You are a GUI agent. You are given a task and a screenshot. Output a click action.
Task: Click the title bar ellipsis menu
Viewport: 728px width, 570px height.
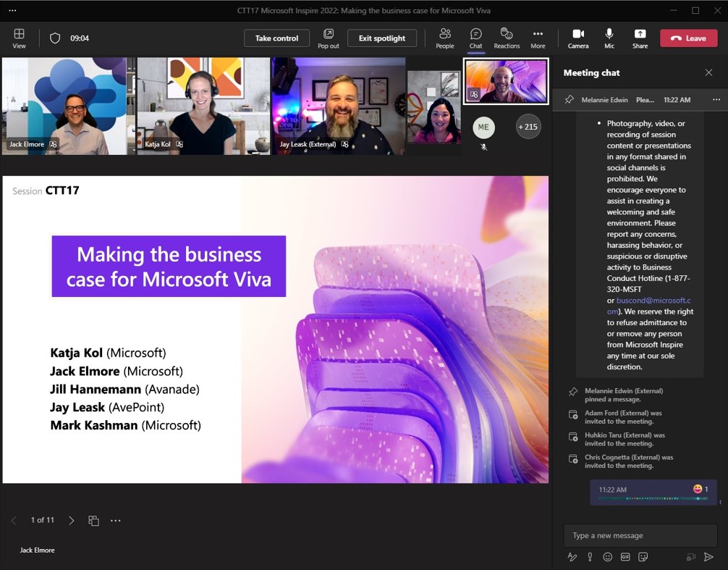(x=12, y=10)
